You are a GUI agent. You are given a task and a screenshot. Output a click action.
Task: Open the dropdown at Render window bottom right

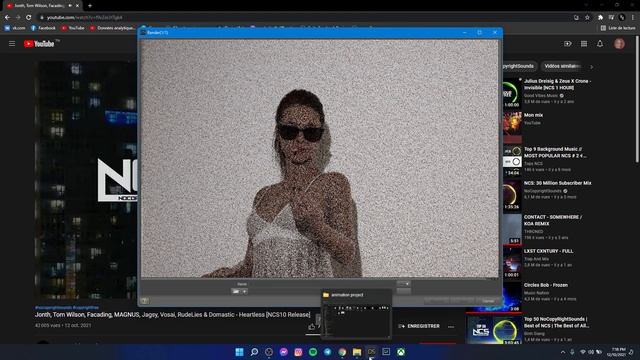coord(404,284)
